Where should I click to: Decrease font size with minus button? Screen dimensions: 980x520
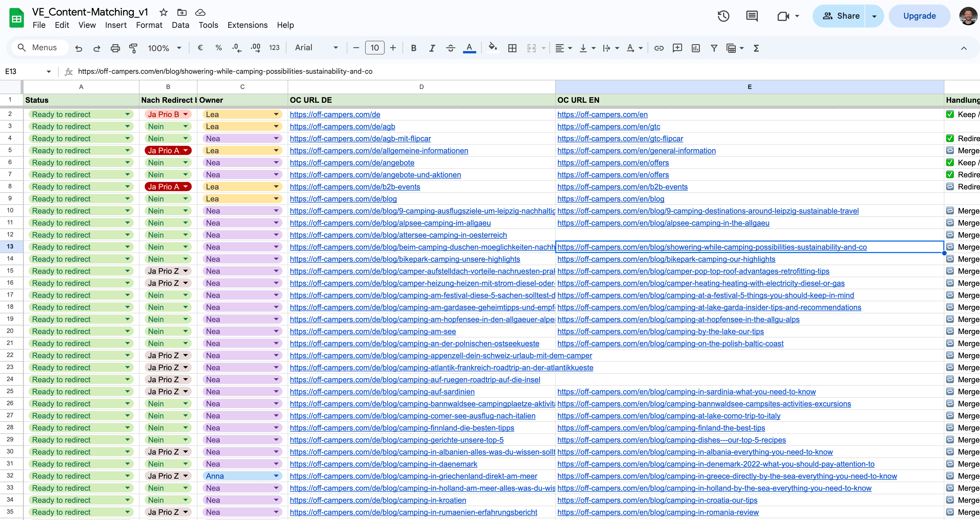(x=356, y=48)
